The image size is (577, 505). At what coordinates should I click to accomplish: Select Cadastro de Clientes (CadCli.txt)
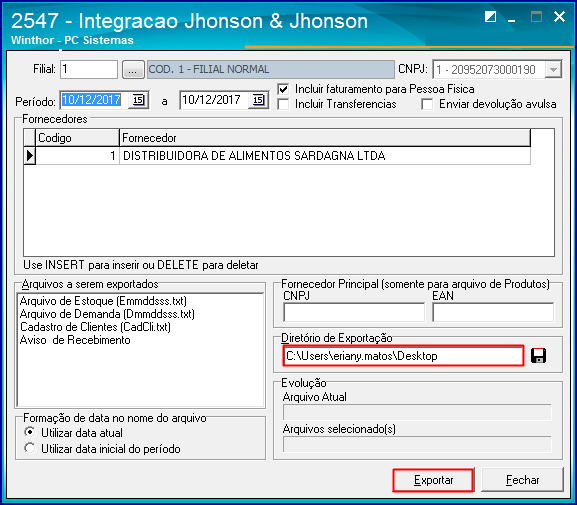click(95, 327)
